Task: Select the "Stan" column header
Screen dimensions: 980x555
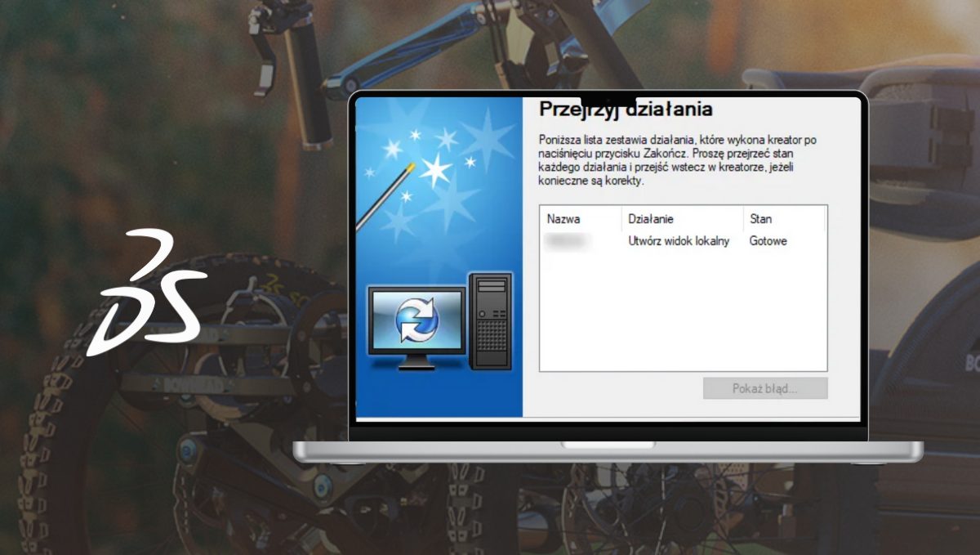Action: point(782,219)
